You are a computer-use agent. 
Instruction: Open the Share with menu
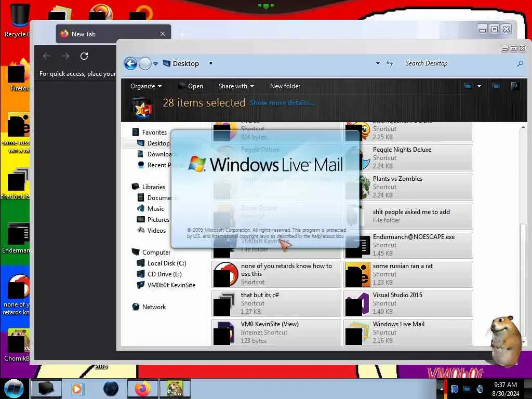pyautogui.click(x=236, y=86)
